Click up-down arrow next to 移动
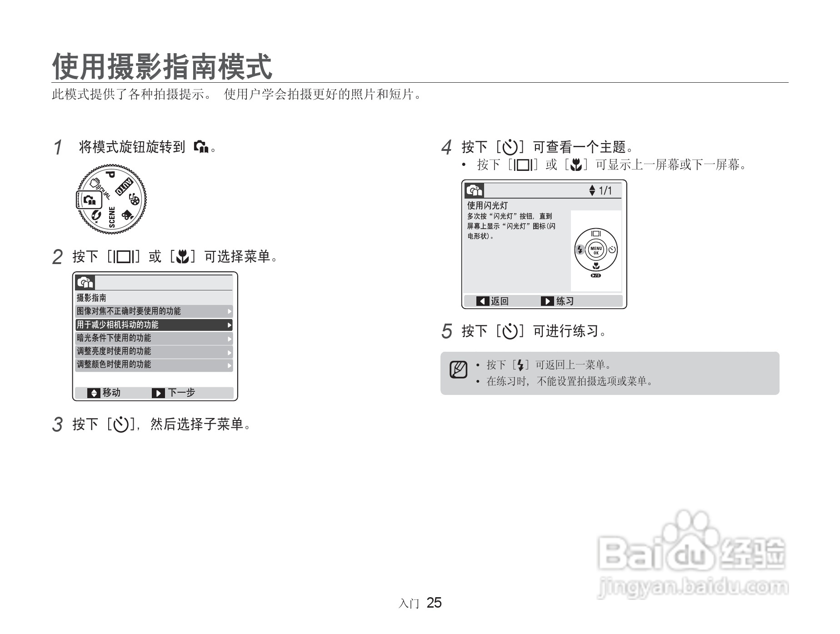Screen dimensions: 840x634 click(94, 393)
